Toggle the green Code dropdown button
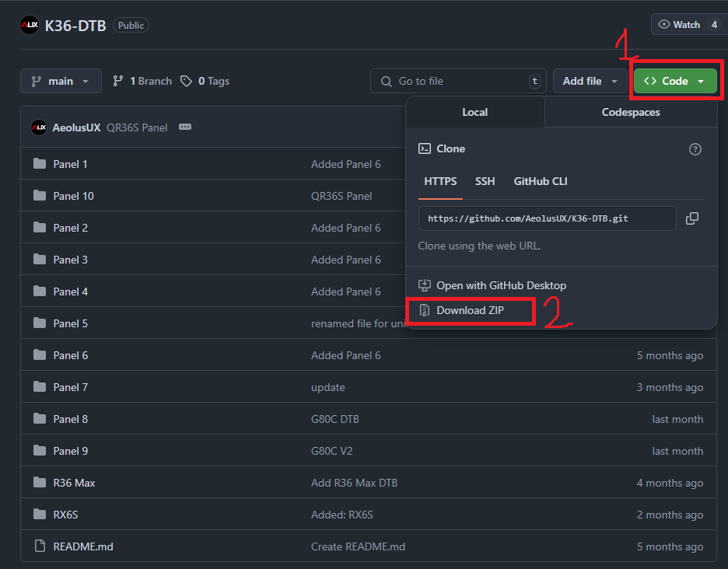 675,81
